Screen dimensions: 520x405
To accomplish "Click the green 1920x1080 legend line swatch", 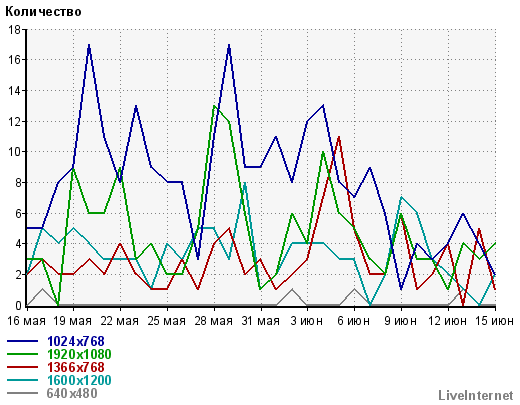I will click(22, 354).
